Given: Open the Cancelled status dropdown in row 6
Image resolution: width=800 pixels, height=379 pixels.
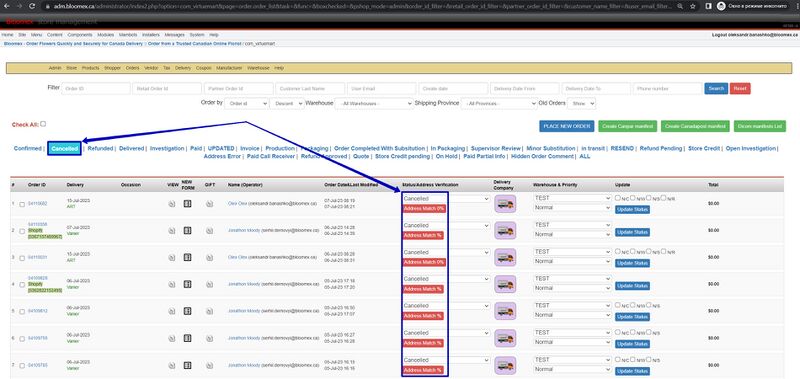Looking at the screenshot, I should pyautogui.click(x=446, y=333).
